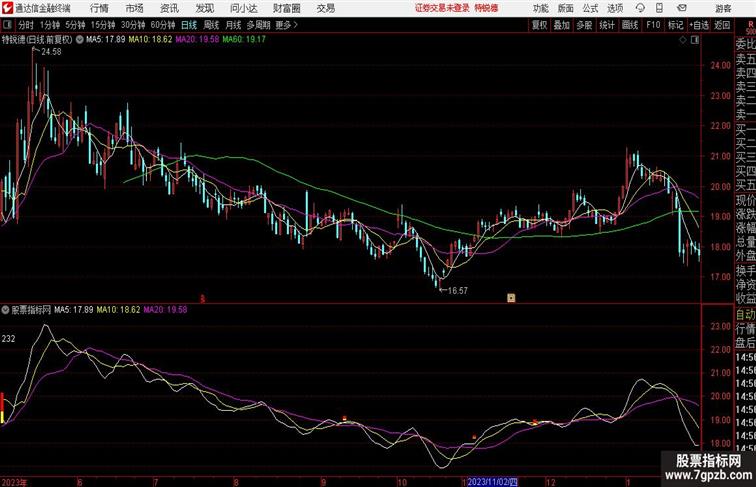The image size is (756, 487).
Task: Select the 日线 daily period
Action: pyautogui.click(x=189, y=25)
